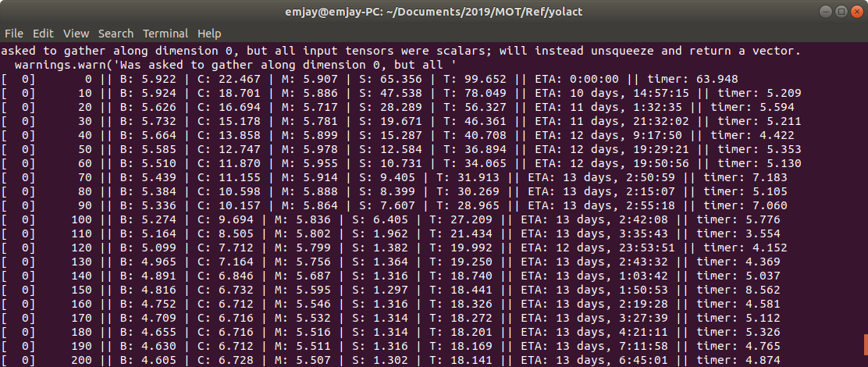
Task: Click M: 5.799 in iteration 120 row
Action: tap(303, 248)
